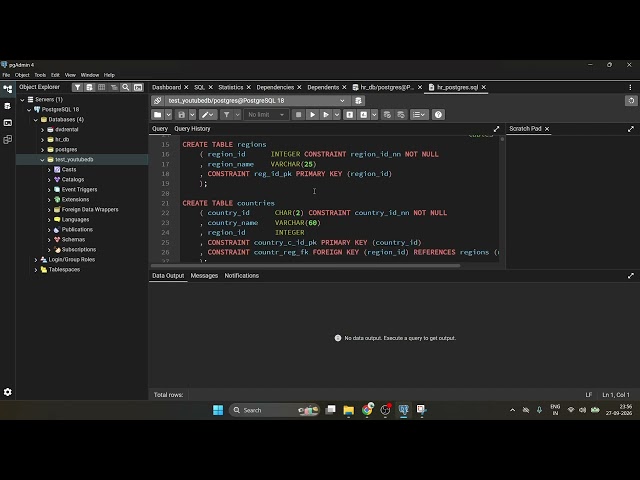Click Object Explorer's properties list icon

coord(114,87)
